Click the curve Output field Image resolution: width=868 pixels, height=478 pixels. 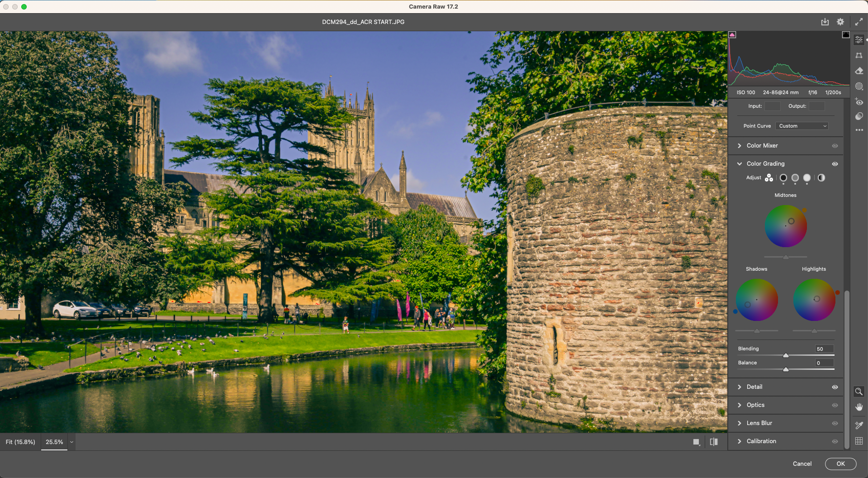tap(816, 106)
